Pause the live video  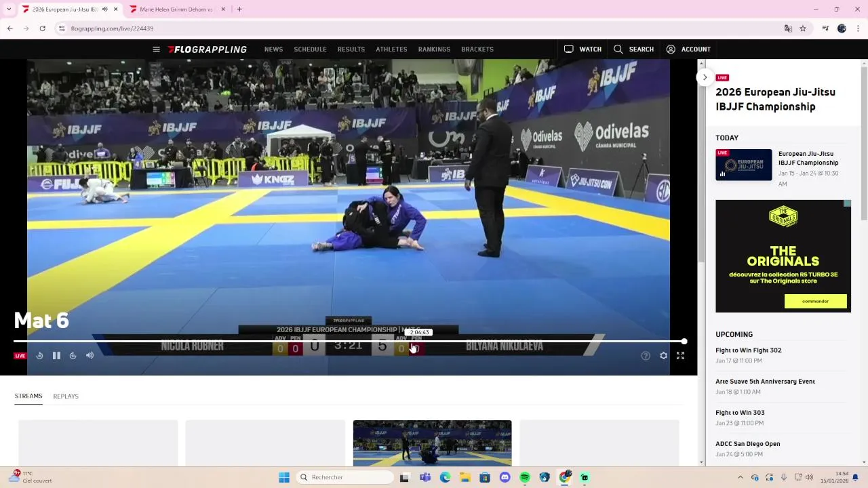[x=56, y=355]
